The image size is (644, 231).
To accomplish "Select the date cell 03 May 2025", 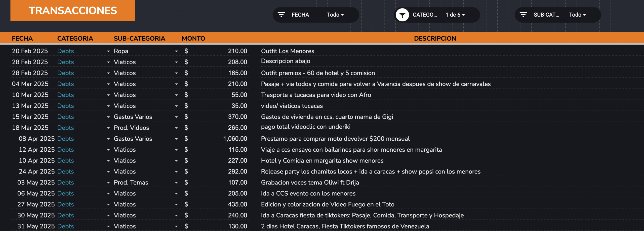I will point(36,183).
